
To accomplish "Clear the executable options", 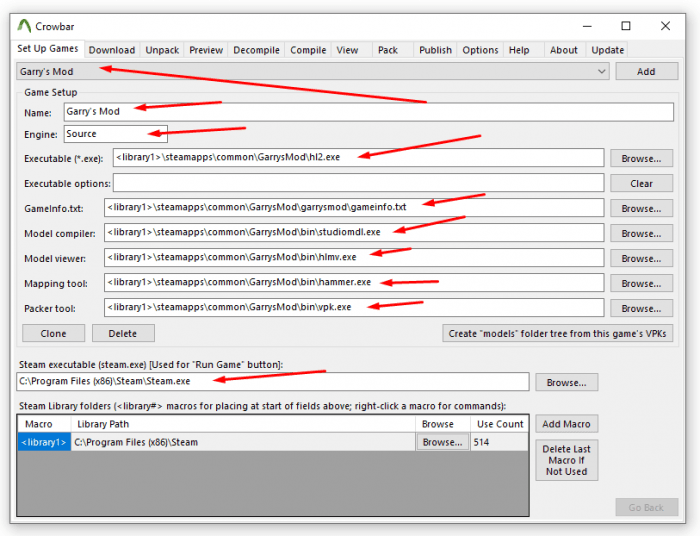I will 642,183.
